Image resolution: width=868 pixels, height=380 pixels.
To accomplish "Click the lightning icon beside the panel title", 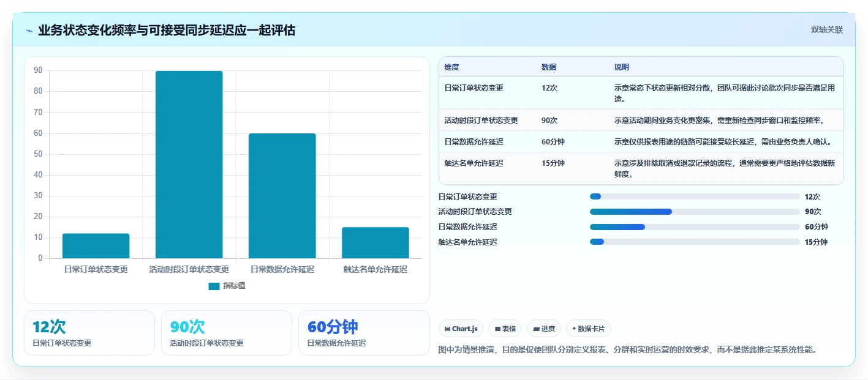I will [x=29, y=31].
